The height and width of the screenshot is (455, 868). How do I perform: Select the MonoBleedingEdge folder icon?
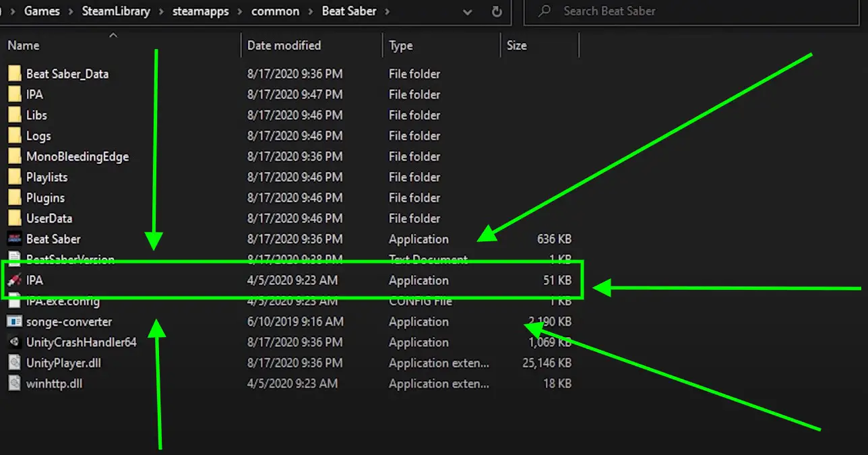(x=14, y=156)
